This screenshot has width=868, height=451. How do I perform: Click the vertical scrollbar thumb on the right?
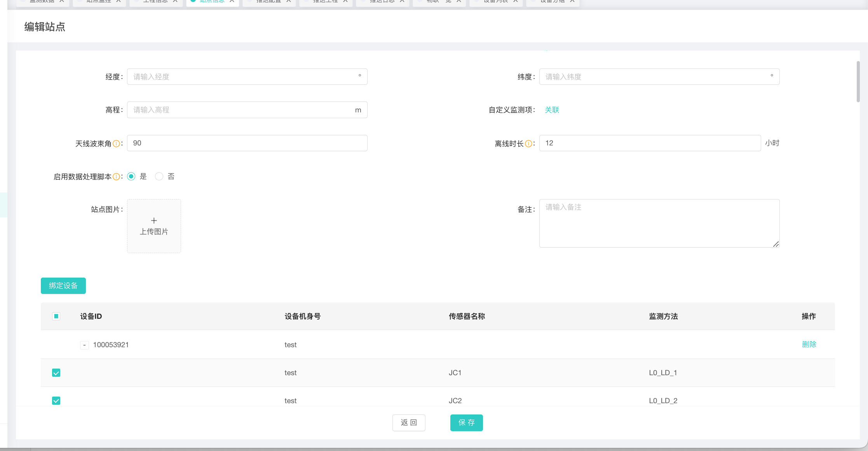pyautogui.click(x=858, y=82)
